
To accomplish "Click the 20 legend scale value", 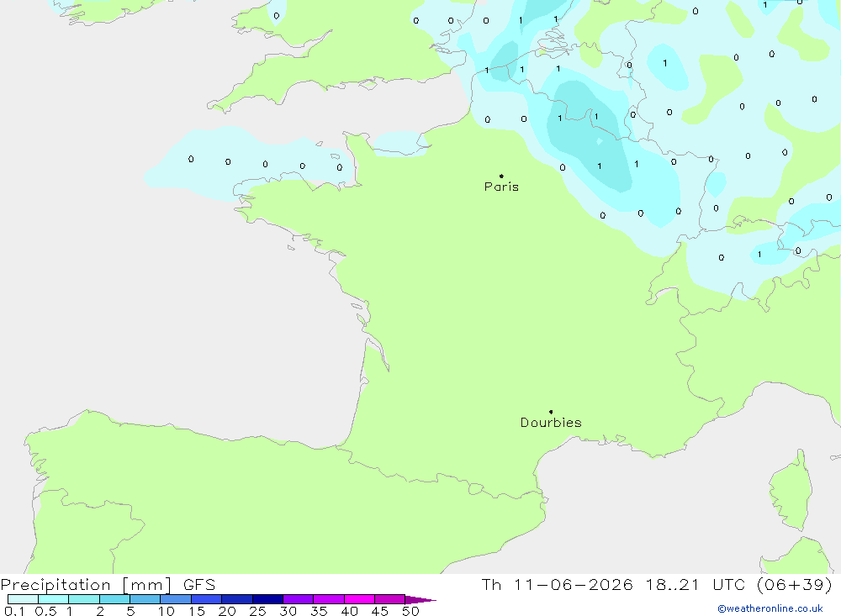I will [x=227, y=611].
